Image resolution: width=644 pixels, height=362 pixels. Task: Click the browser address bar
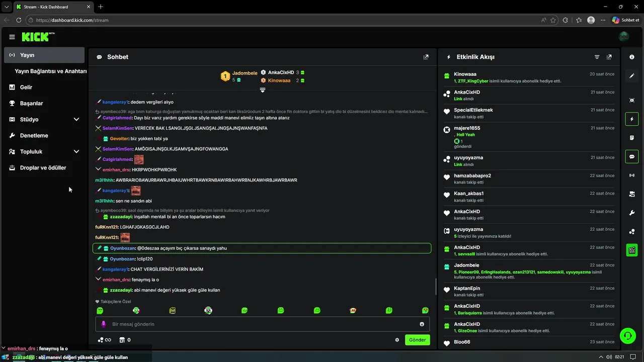[282, 20]
